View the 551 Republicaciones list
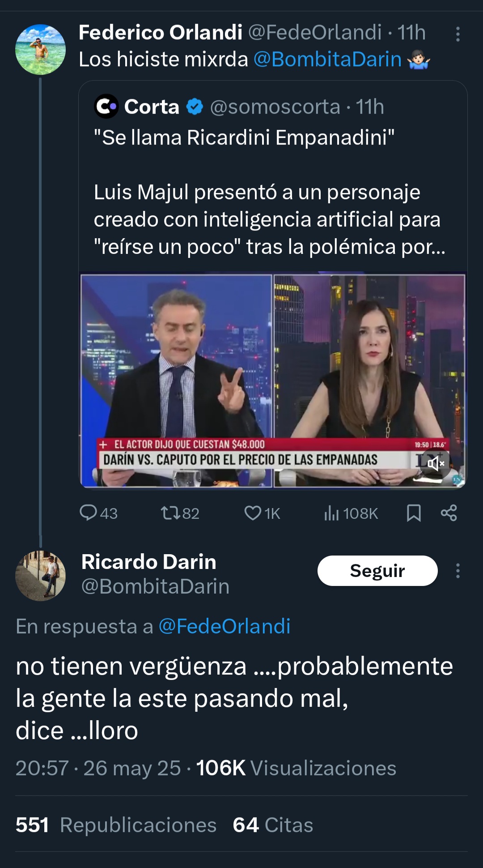 click(116, 825)
